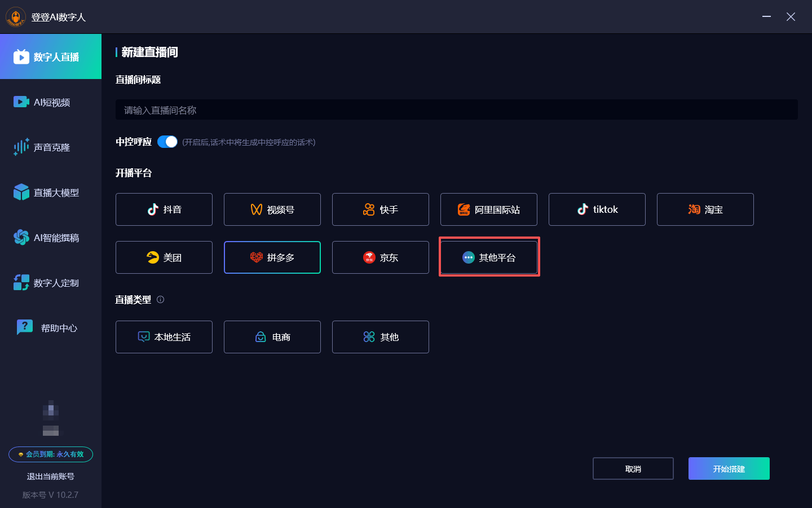Click the 取消 button
This screenshot has height=508, width=812.
pyautogui.click(x=633, y=468)
